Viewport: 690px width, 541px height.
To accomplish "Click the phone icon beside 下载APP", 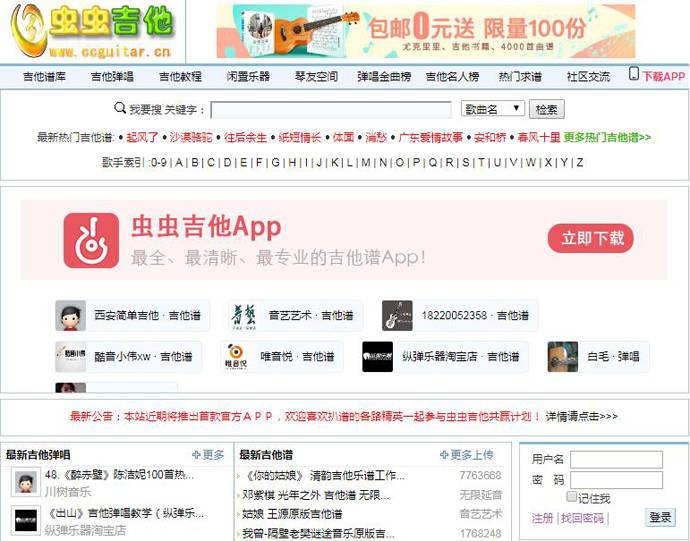I will pyautogui.click(x=634, y=74).
